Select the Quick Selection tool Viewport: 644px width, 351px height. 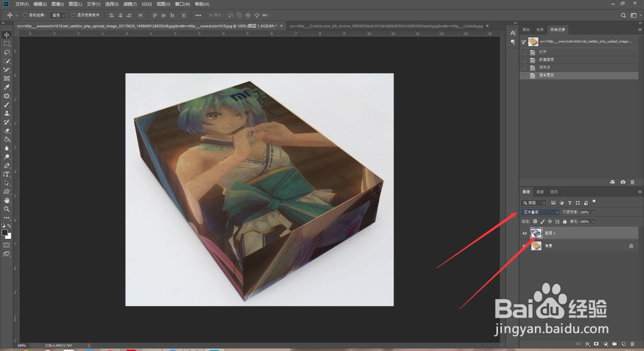pyautogui.click(x=7, y=61)
